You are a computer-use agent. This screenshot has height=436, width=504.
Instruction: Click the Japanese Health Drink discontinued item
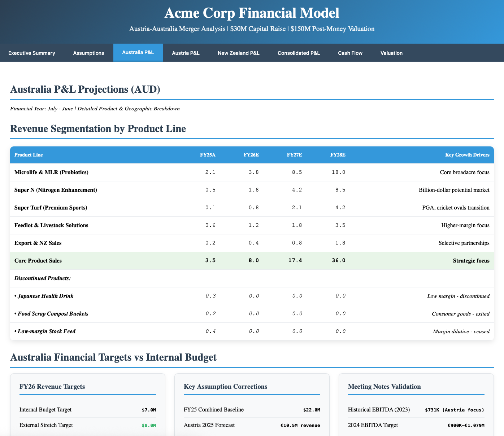coord(45,296)
